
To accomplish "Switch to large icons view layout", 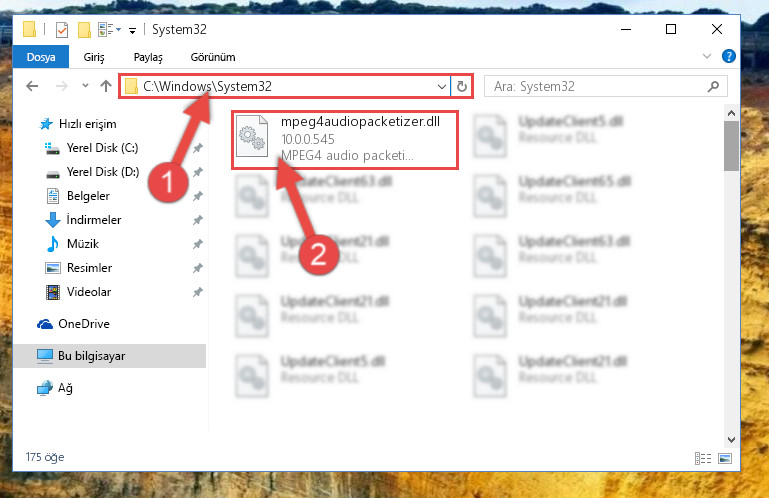I will pos(725,458).
